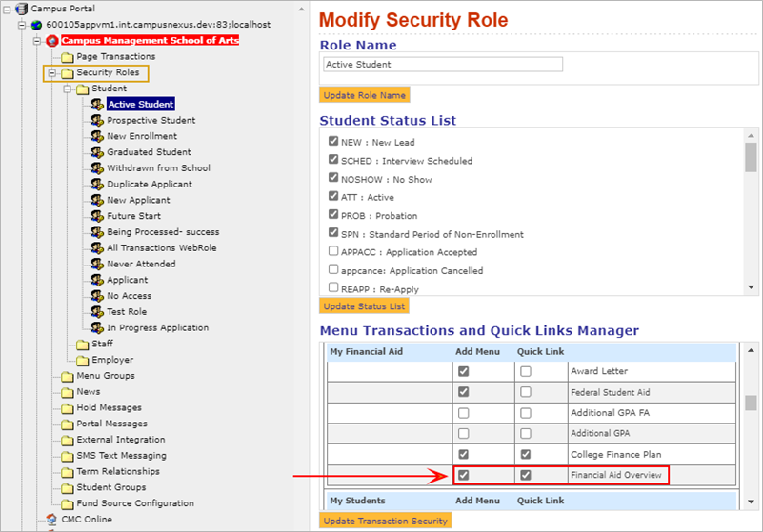Uncheck the ATT : Active status

click(333, 196)
